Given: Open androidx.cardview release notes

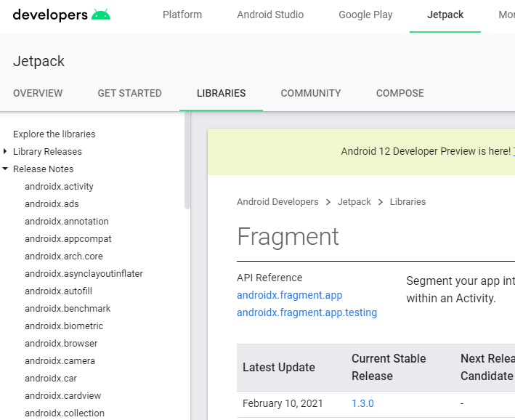Looking at the screenshot, I should click(62, 395).
